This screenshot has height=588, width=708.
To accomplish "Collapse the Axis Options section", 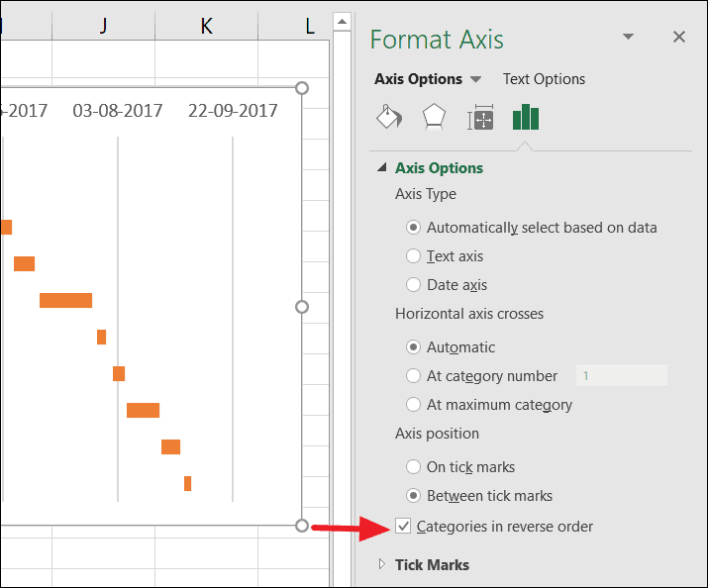I will [x=382, y=167].
